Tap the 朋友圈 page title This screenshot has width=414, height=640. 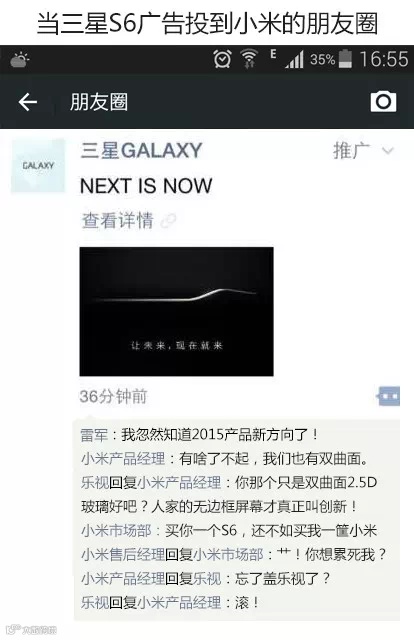point(99,102)
